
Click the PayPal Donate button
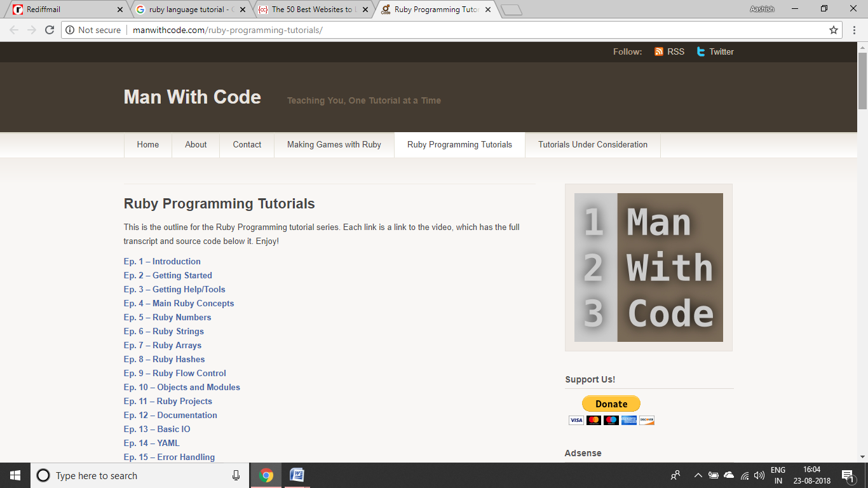[x=611, y=403]
